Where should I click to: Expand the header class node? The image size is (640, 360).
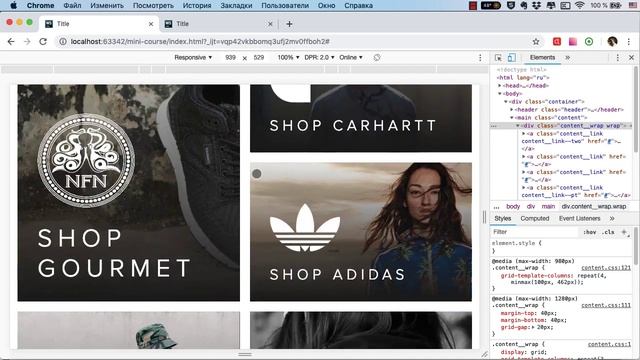(512, 109)
